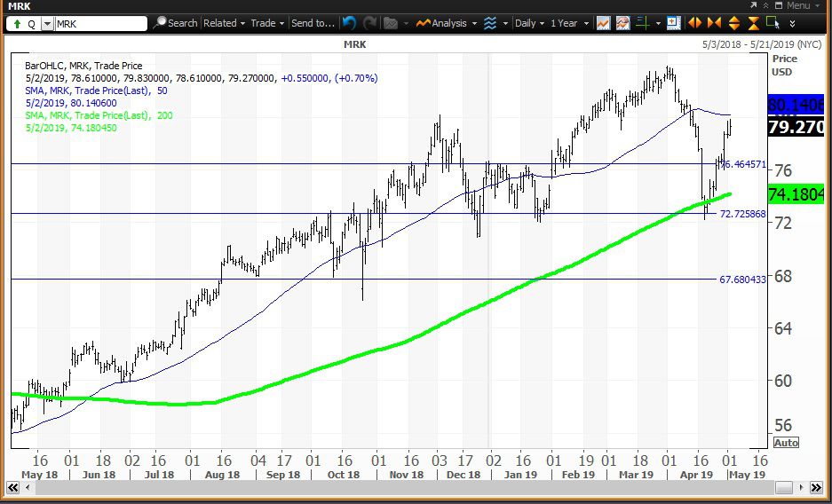Click the May 18 month label on axis
This screenshot has height=504, width=832.
tap(39, 475)
